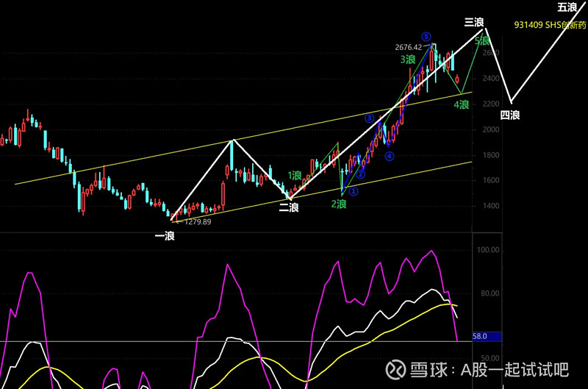Click the white 三浪 wave label
The image size is (588, 389).
tap(474, 23)
